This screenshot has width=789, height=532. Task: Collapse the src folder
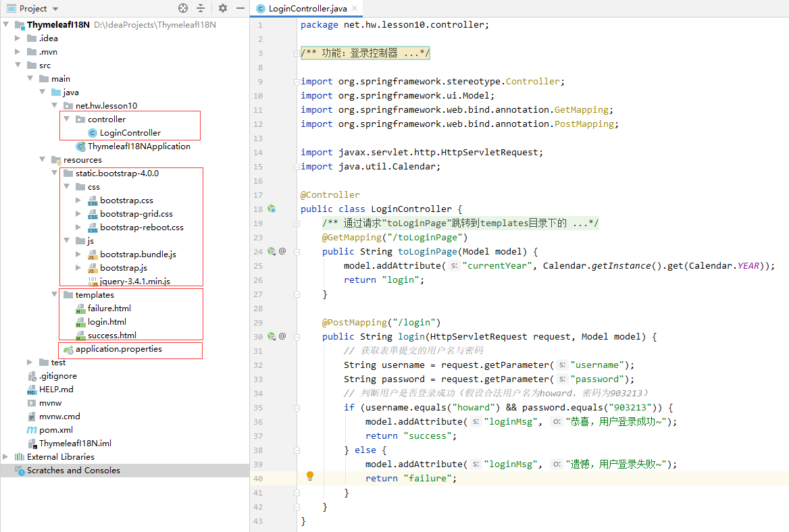[18, 65]
